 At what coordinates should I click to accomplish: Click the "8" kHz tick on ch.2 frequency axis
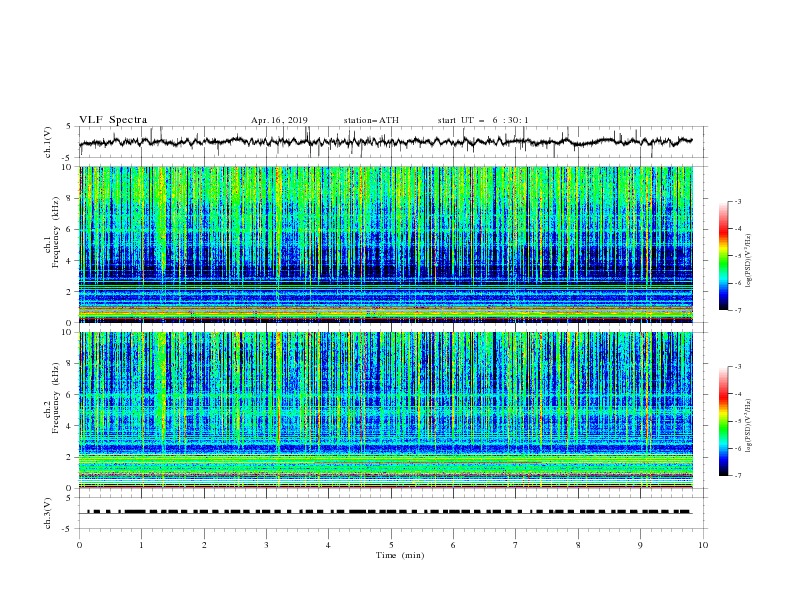click(70, 364)
